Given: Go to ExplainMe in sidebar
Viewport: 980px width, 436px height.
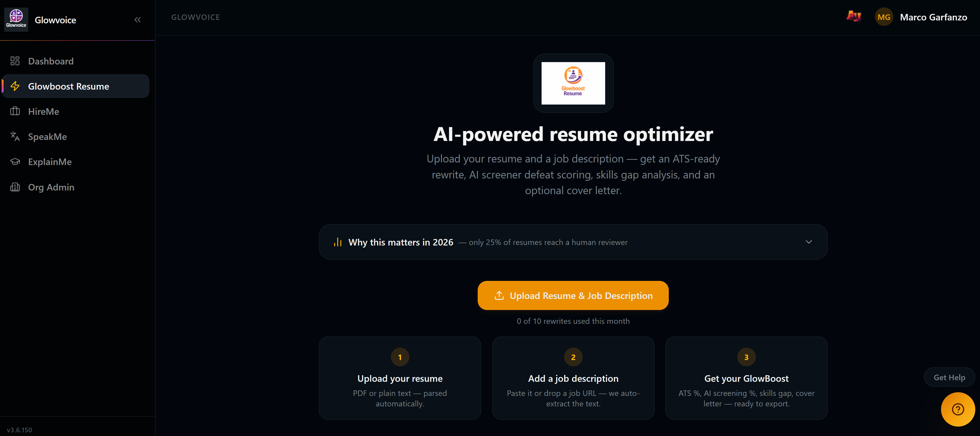Looking at the screenshot, I should coord(76,161).
